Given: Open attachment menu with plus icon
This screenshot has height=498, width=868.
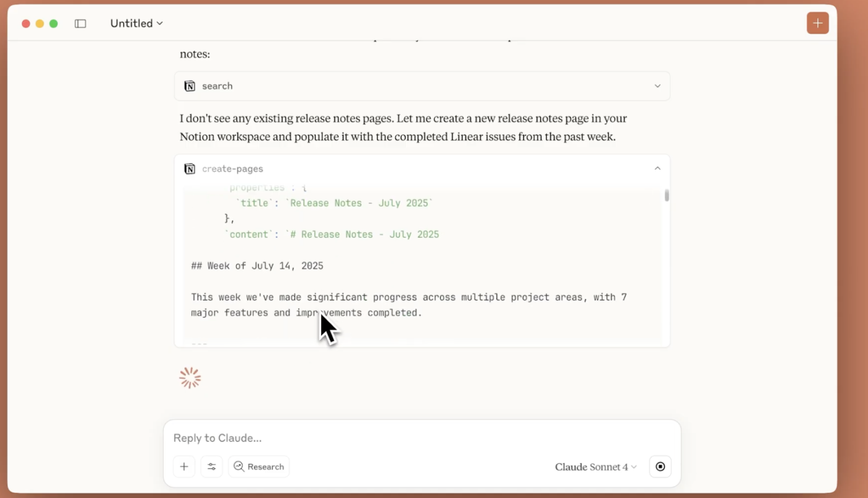Looking at the screenshot, I should coord(184,466).
